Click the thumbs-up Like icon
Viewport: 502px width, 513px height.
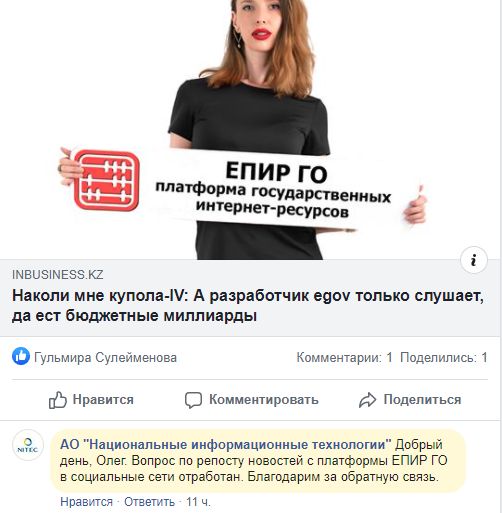[58, 399]
